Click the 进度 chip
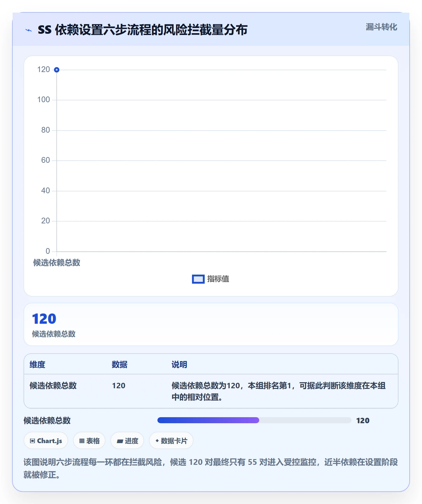This screenshot has width=422, height=504. point(127,441)
